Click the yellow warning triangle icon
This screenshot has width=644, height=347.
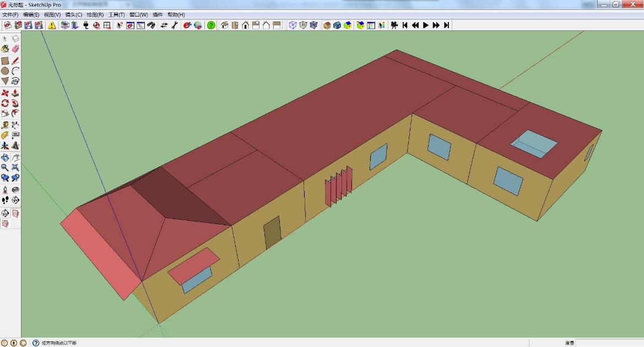pos(52,25)
